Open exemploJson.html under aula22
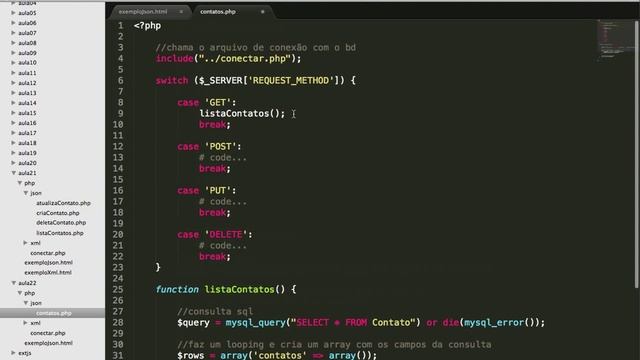This screenshot has width=640, height=360. [48, 343]
